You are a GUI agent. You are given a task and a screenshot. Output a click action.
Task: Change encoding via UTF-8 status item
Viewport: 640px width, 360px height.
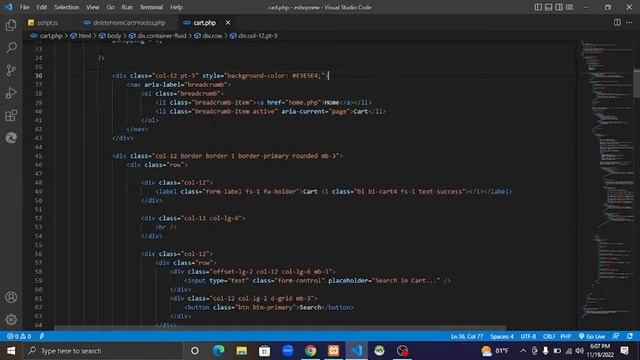528,336
